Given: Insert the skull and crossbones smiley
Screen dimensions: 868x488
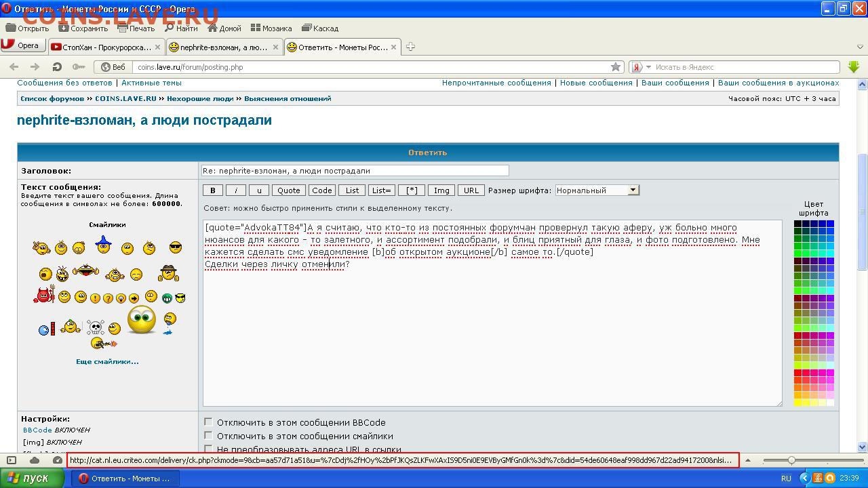Looking at the screenshot, I should click(96, 328).
